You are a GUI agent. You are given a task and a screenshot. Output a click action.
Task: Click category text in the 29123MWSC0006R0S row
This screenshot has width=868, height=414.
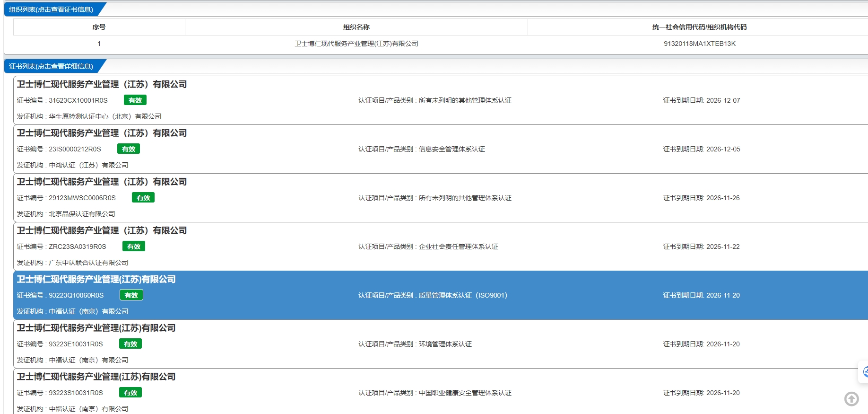[x=465, y=198]
